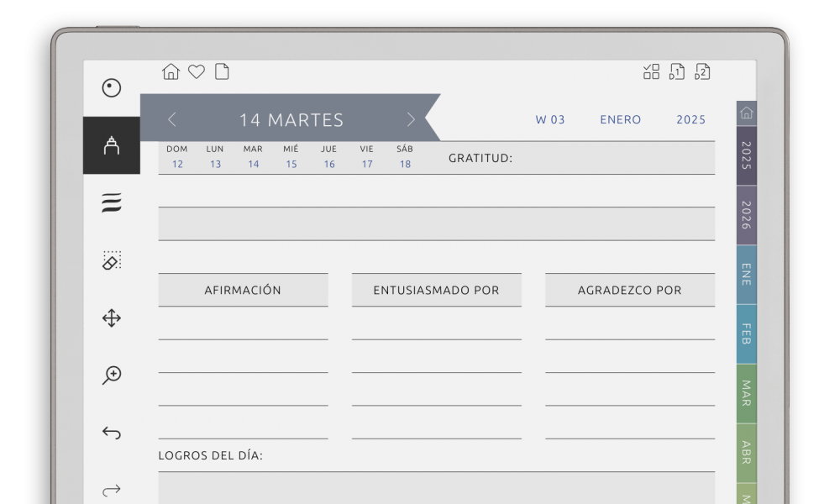Tap first writing line under AFIRMACIÓN
Viewport: 840px width, 504px height.
244,323
